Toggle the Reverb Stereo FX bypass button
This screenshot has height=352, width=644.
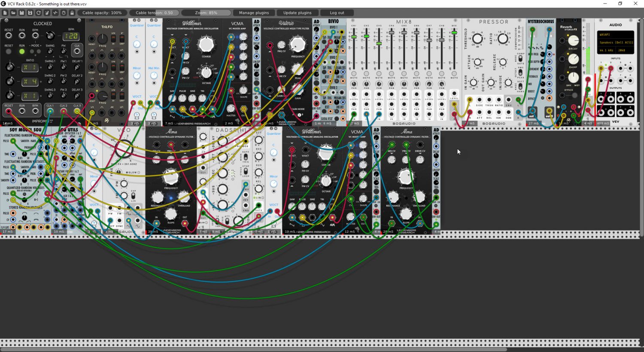[x=575, y=95]
